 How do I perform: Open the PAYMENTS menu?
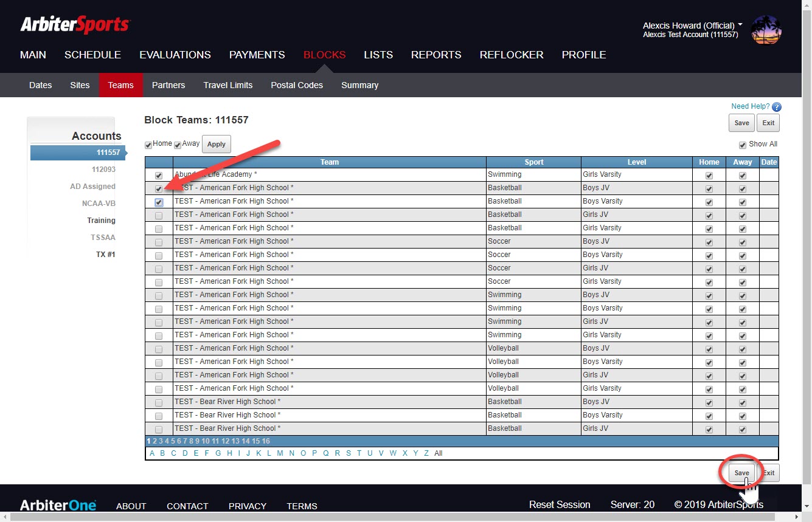257,55
